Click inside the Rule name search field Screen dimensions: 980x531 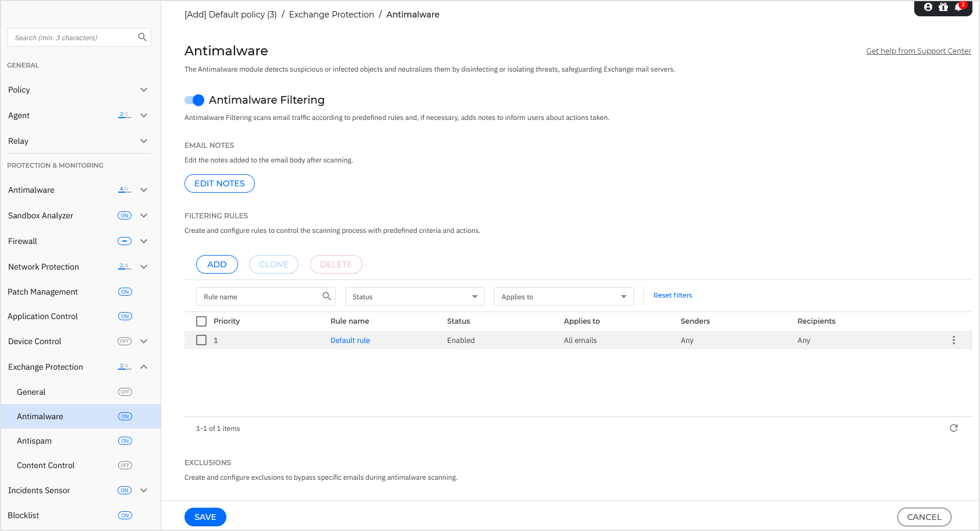click(x=256, y=296)
